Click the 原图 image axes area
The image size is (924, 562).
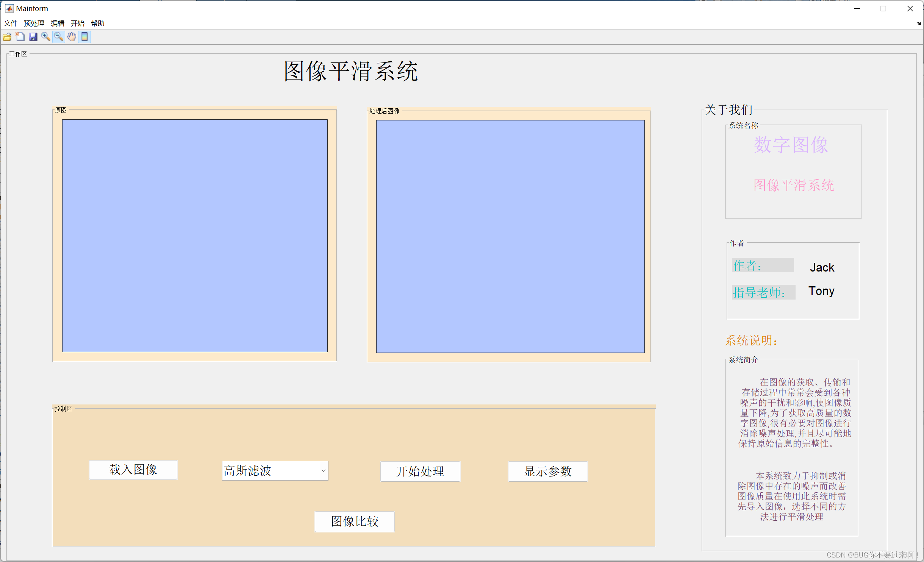click(x=195, y=236)
